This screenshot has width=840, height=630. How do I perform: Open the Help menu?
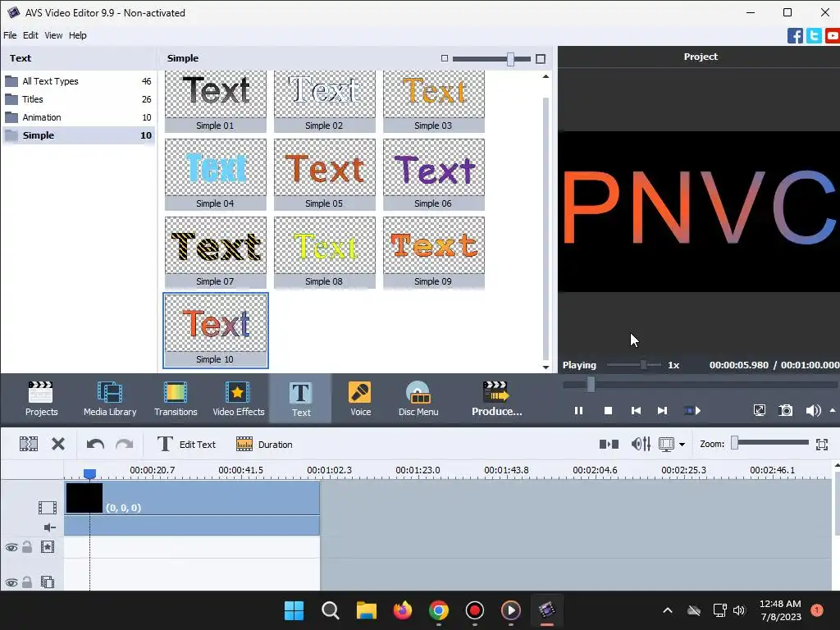[78, 35]
